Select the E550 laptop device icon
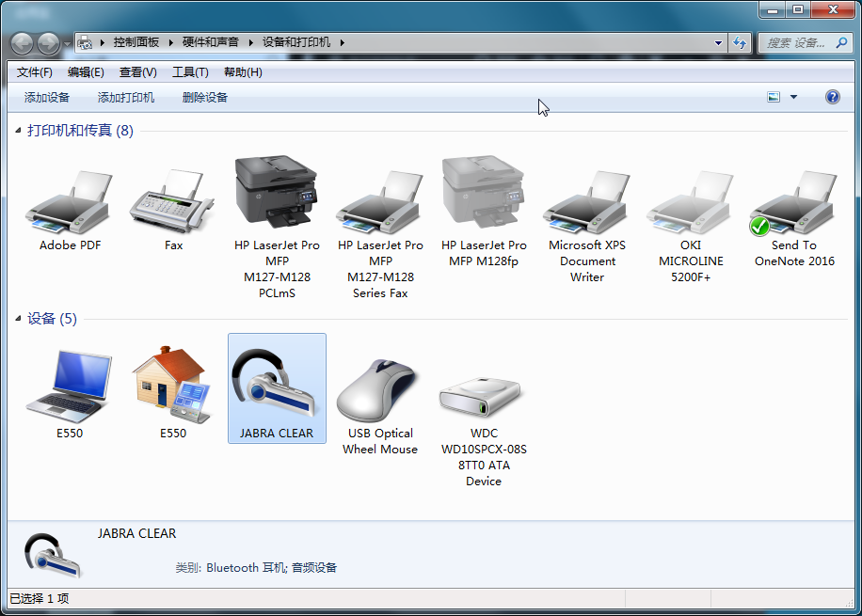The width and height of the screenshot is (862, 616). [70, 387]
